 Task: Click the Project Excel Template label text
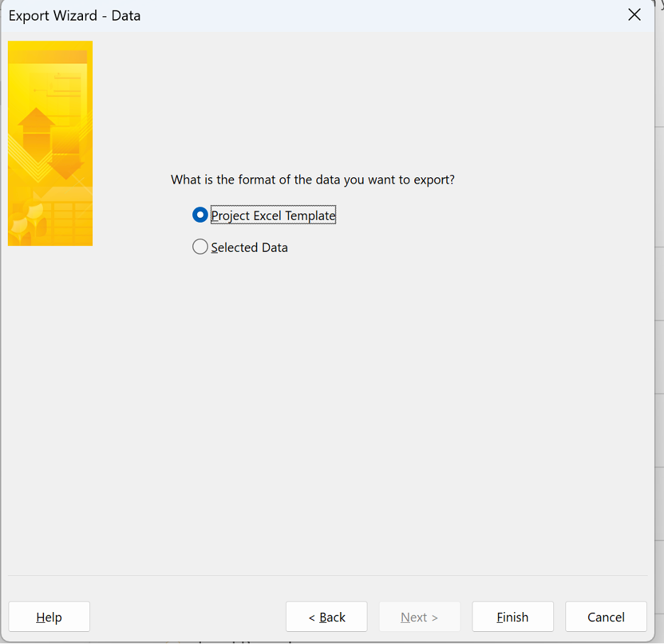click(x=273, y=215)
